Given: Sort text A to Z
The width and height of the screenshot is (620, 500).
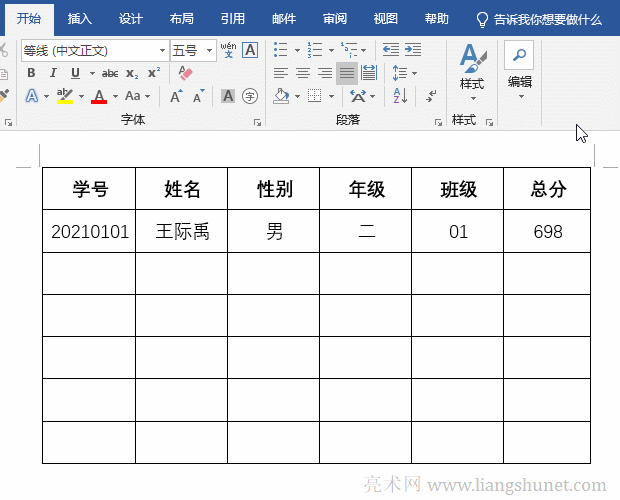Looking at the screenshot, I should click(x=400, y=96).
